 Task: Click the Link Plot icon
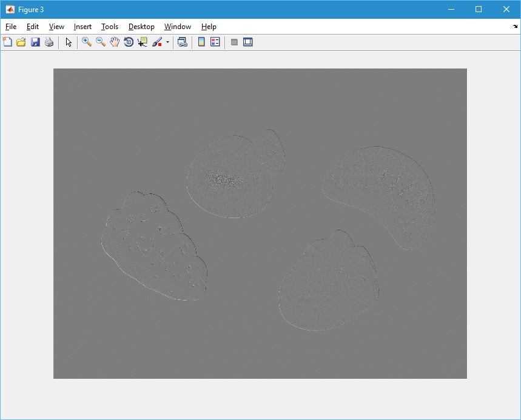tap(182, 42)
